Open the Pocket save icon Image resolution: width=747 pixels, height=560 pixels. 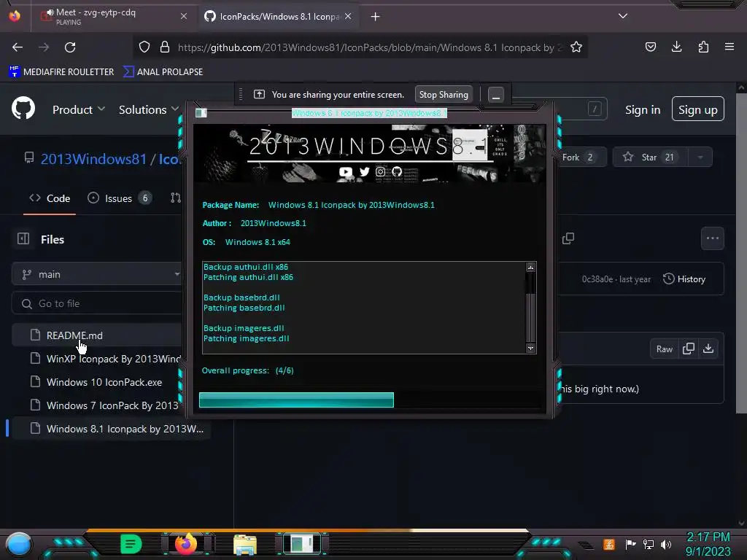coord(650,47)
